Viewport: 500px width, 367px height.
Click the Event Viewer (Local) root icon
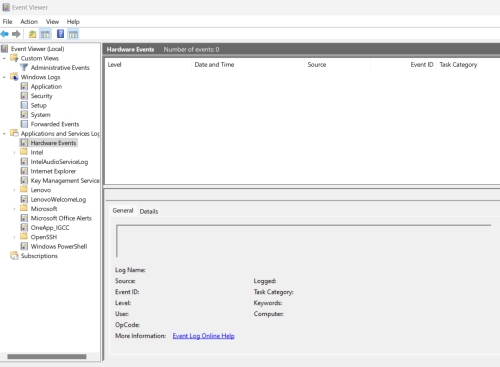pyautogui.click(x=4, y=49)
